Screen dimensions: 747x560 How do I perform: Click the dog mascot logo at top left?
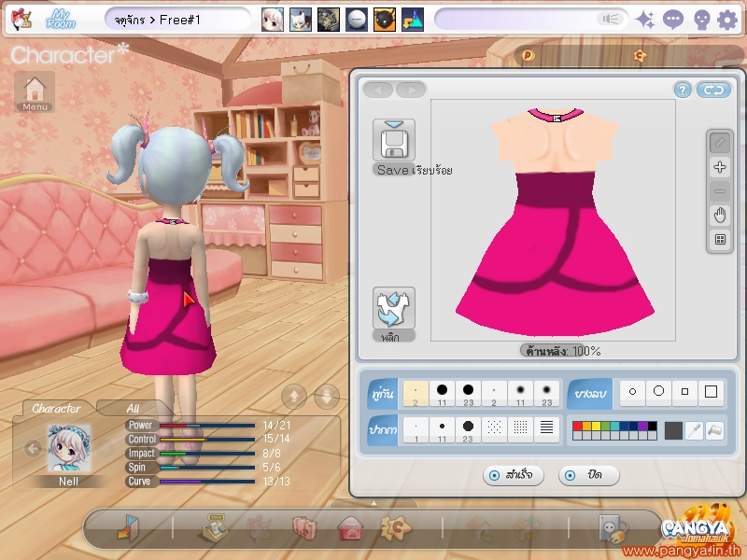[x=21, y=20]
